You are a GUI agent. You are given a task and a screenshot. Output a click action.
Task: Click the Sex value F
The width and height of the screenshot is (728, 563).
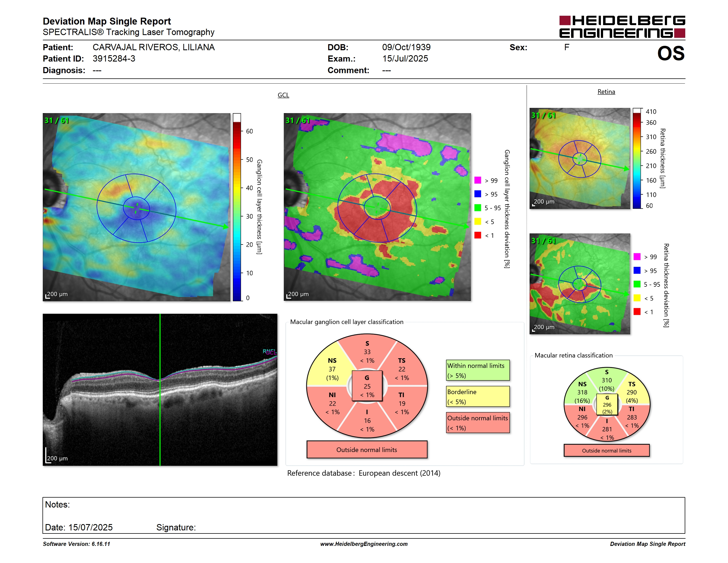(x=567, y=47)
